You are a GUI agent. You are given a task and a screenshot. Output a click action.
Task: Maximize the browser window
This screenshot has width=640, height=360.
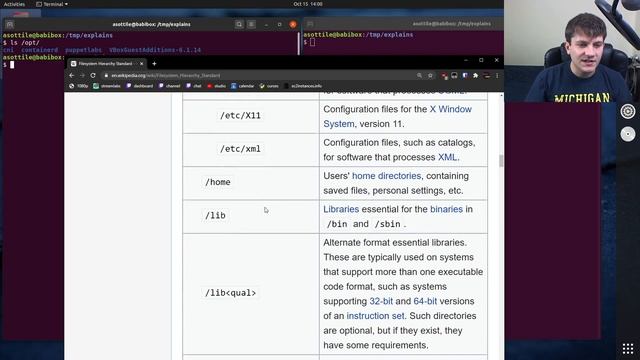[481, 60]
